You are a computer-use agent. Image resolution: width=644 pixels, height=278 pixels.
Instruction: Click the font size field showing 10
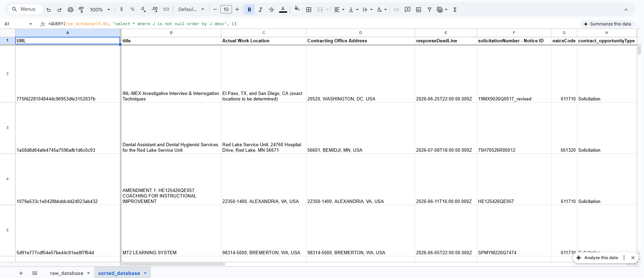226,9
